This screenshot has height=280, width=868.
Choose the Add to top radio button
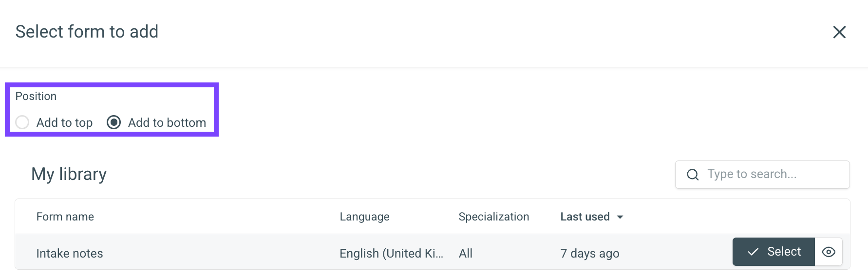[x=22, y=122]
